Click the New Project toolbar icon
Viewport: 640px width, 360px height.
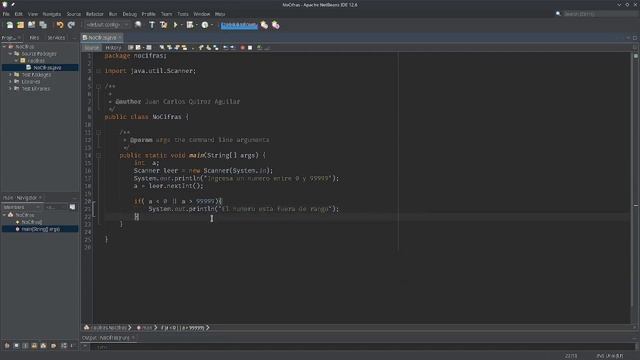tap(20, 25)
